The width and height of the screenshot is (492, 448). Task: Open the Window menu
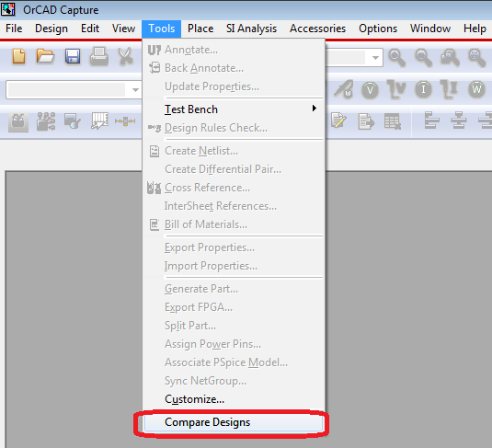[x=430, y=29]
